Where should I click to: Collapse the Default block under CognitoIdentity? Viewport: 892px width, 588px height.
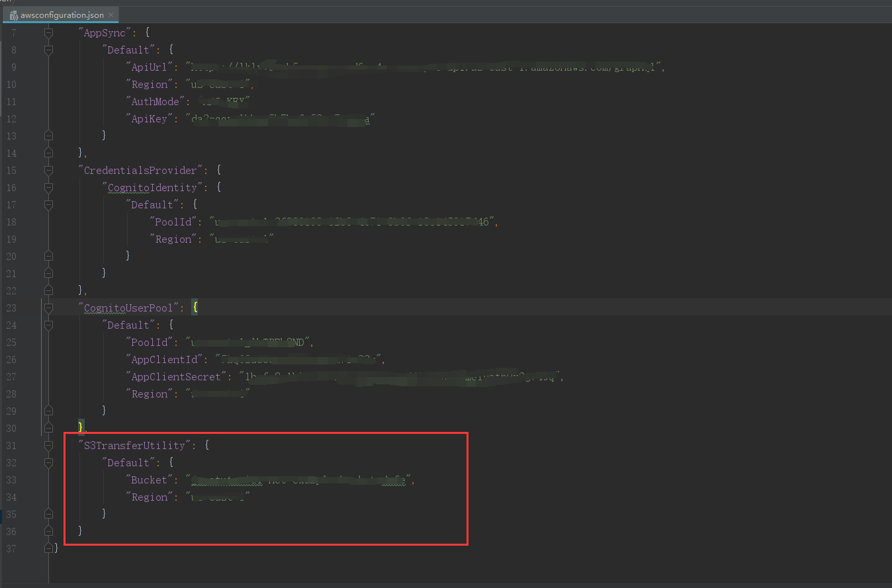pyautogui.click(x=48, y=205)
